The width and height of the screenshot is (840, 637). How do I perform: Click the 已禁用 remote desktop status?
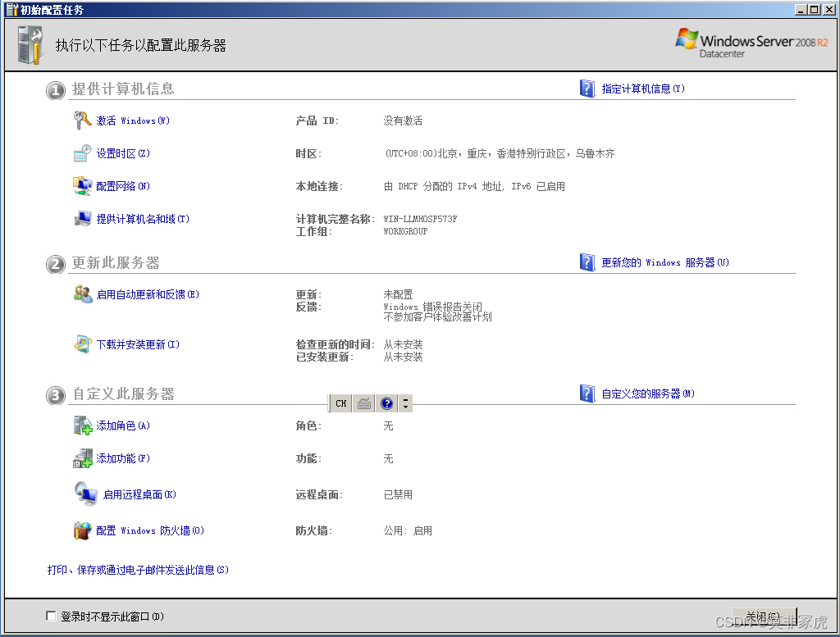click(398, 494)
